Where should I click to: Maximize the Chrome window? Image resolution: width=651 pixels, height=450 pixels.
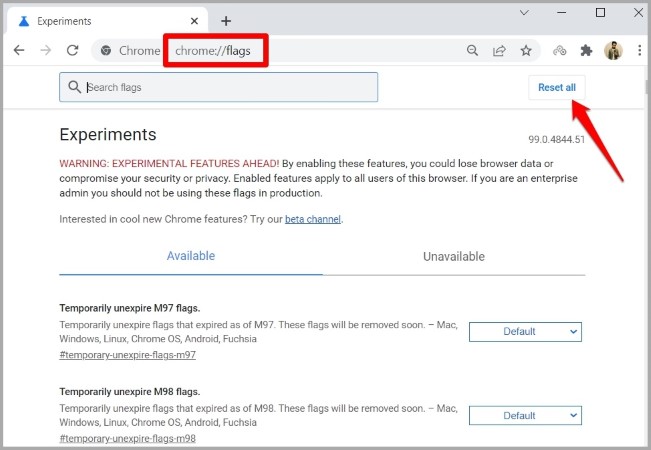(600, 13)
